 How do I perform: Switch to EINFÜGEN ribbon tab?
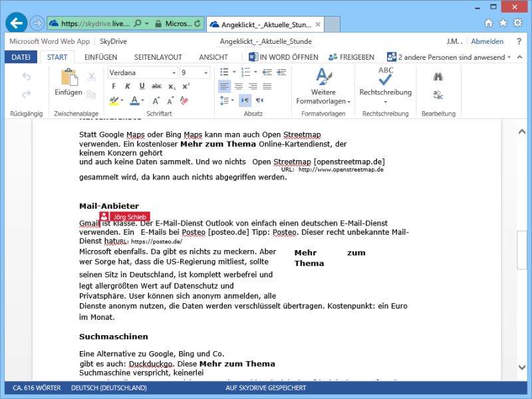[x=101, y=57]
